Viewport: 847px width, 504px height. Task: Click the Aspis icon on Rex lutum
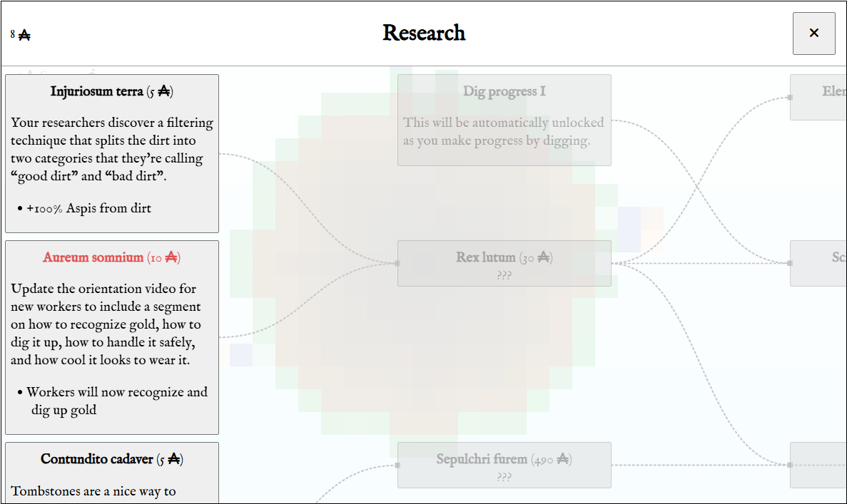click(544, 257)
